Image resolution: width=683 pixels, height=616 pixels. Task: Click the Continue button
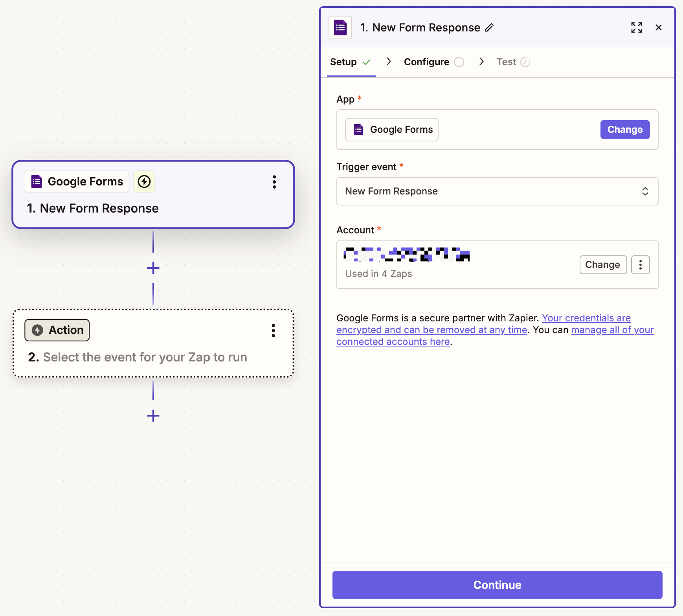point(497,585)
